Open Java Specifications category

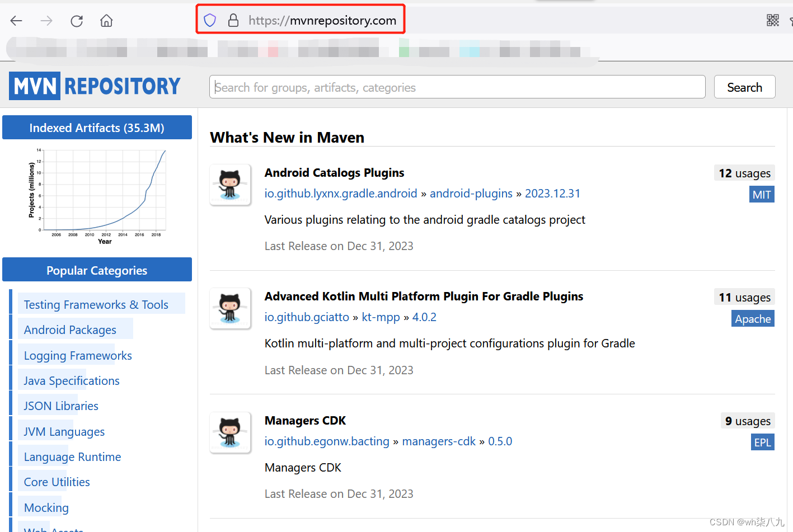click(72, 380)
